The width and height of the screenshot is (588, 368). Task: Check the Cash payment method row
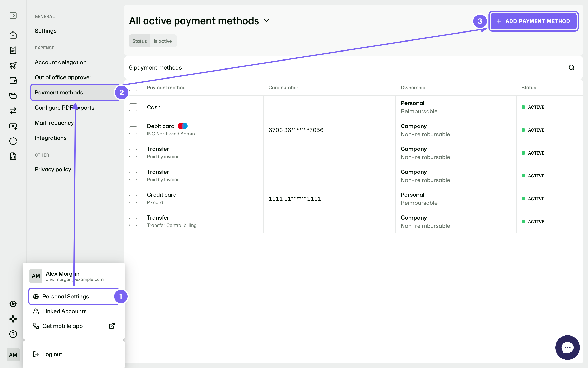pos(133,107)
